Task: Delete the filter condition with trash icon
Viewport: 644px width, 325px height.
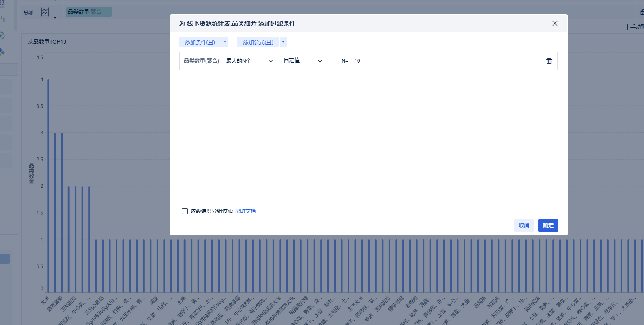Action: pyautogui.click(x=549, y=61)
